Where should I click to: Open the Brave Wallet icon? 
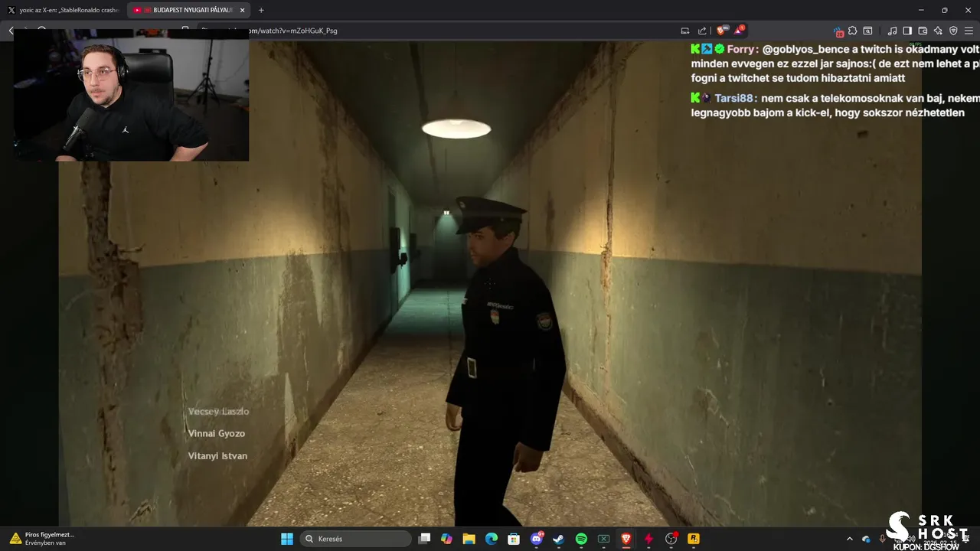coord(923,31)
